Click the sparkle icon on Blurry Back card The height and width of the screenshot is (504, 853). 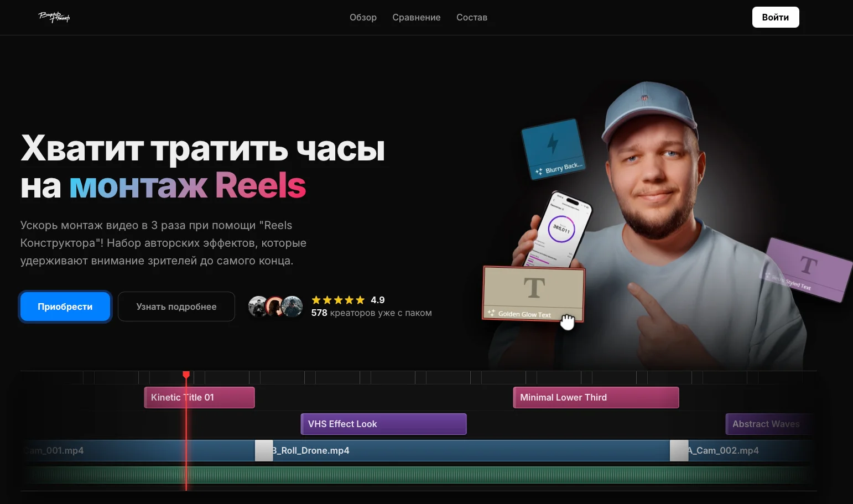point(539,172)
